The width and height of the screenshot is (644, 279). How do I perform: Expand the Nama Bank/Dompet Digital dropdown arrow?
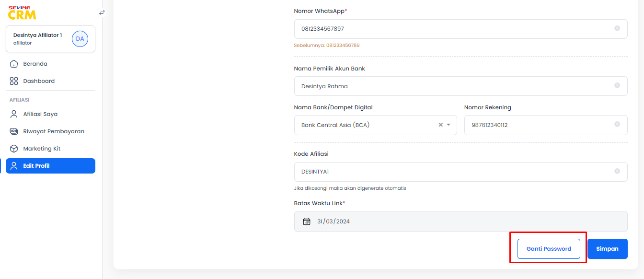pos(449,125)
